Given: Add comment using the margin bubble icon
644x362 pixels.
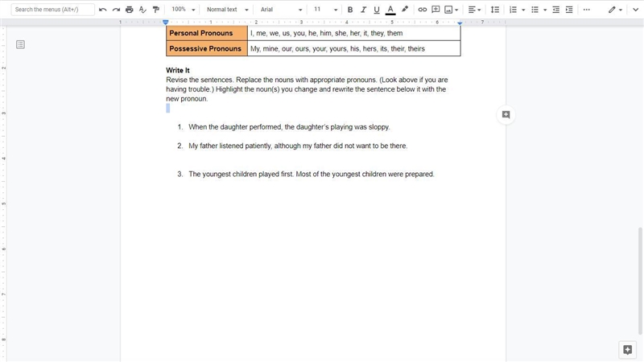Looking at the screenshot, I should [x=506, y=115].
